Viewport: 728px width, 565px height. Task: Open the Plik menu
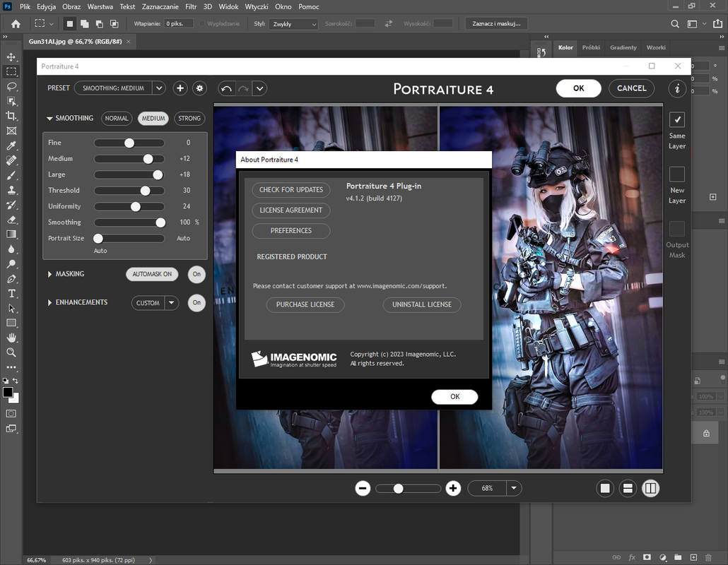25,6
